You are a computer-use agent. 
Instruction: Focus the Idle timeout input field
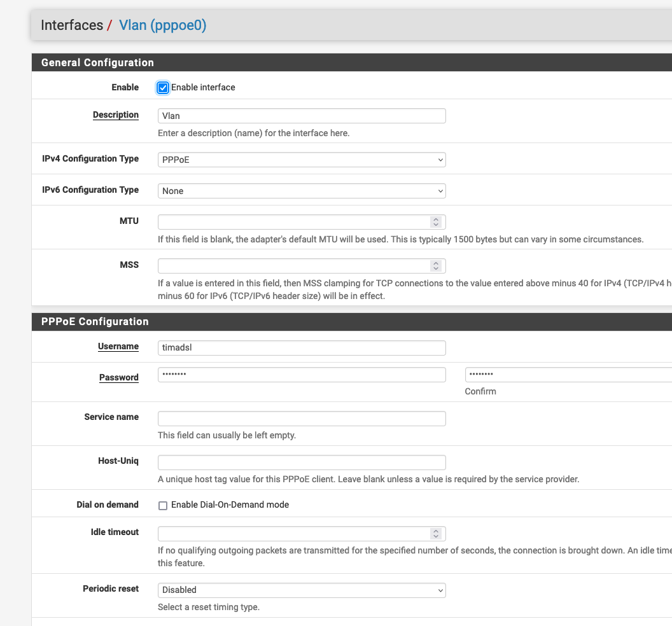click(293, 533)
